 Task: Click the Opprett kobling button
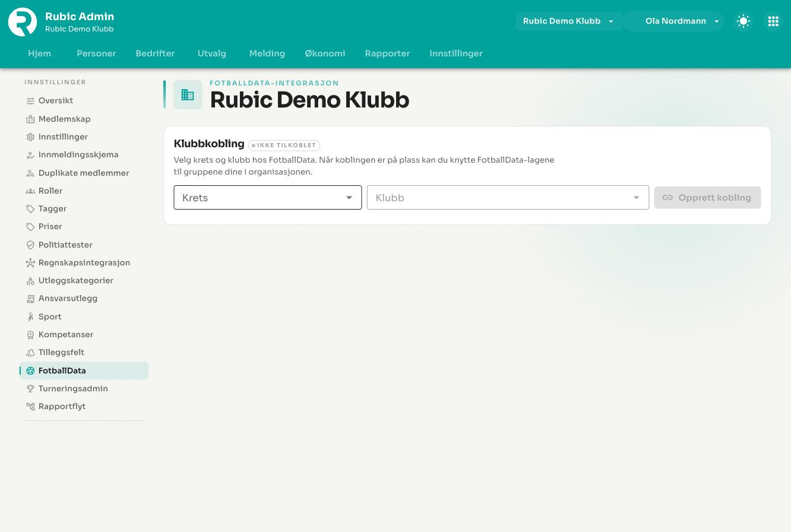click(x=707, y=198)
